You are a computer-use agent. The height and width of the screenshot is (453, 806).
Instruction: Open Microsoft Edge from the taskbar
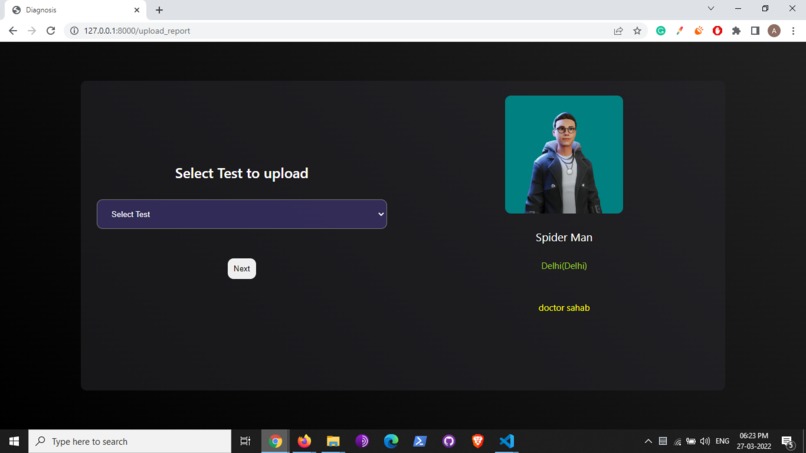coord(391,441)
